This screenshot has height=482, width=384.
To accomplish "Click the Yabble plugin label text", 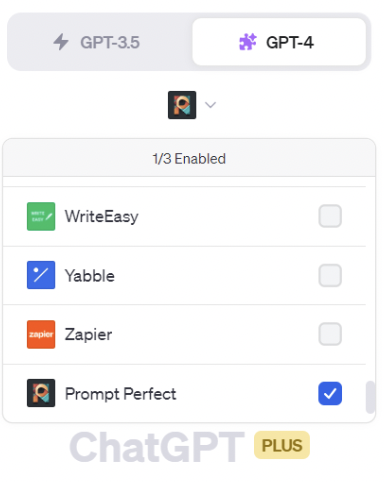I will [x=90, y=276].
